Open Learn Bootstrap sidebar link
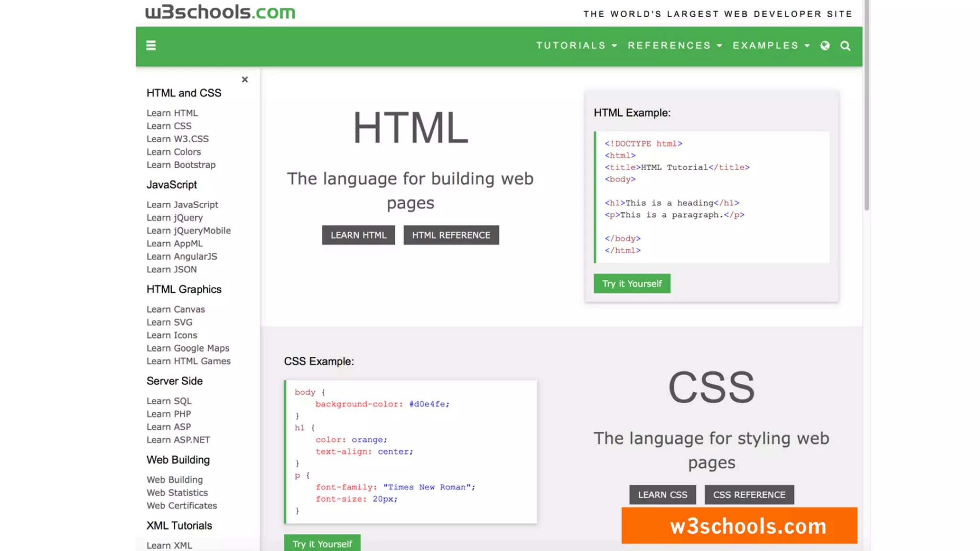 (x=181, y=165)
